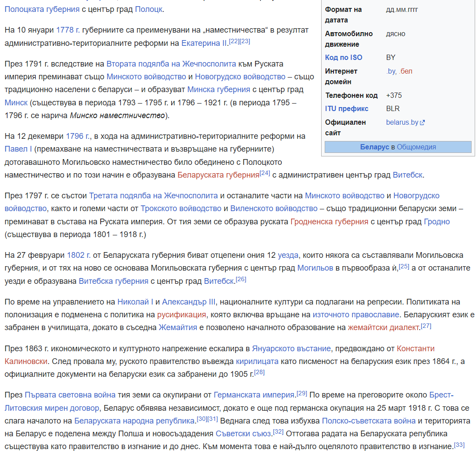Jump to citation [27]
The image size is (476, 457).
tap(426, 326)
